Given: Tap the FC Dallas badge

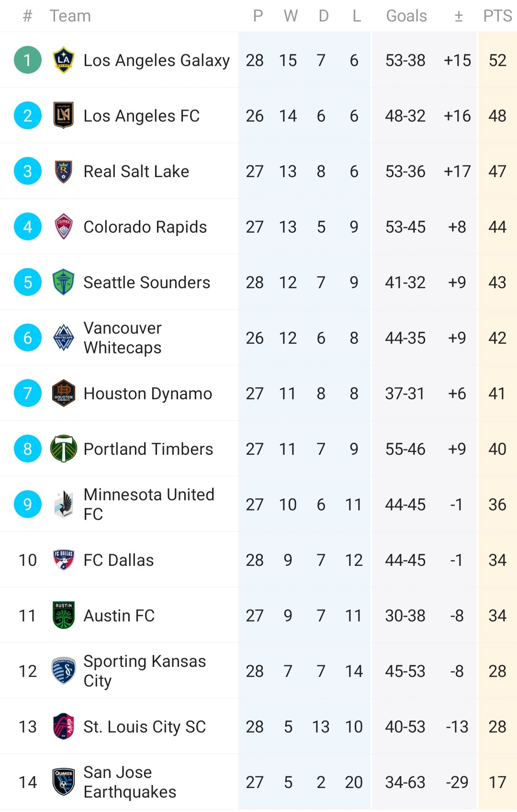Looking at the screenshot, I should pos(64,560).
